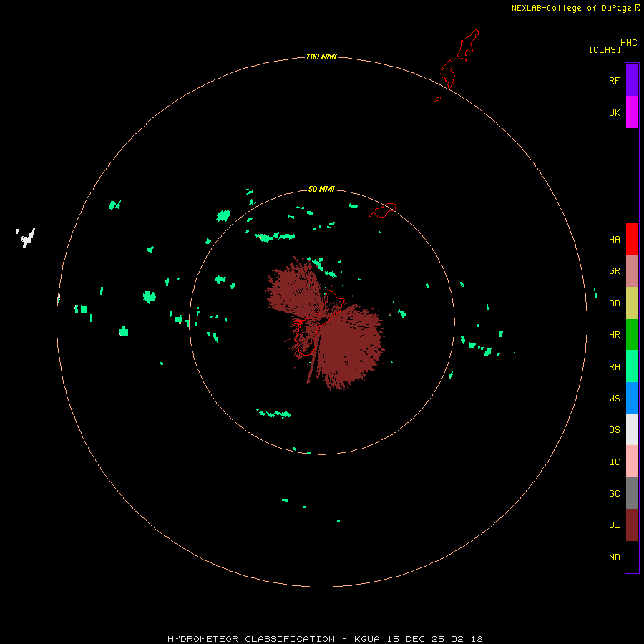Click the HA red legend swatch
The image size is (644, 644).
pos(632,239)
